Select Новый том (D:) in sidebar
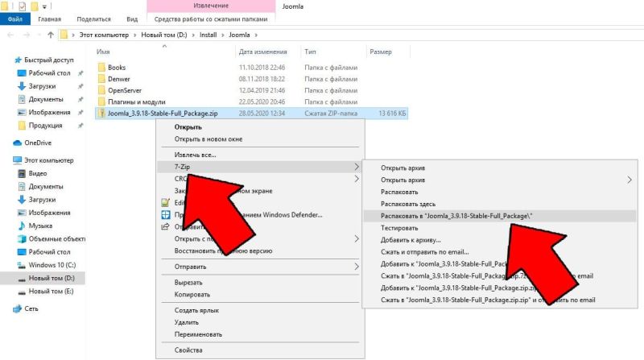This screenshot has height=360, width=644. point(43,278)
